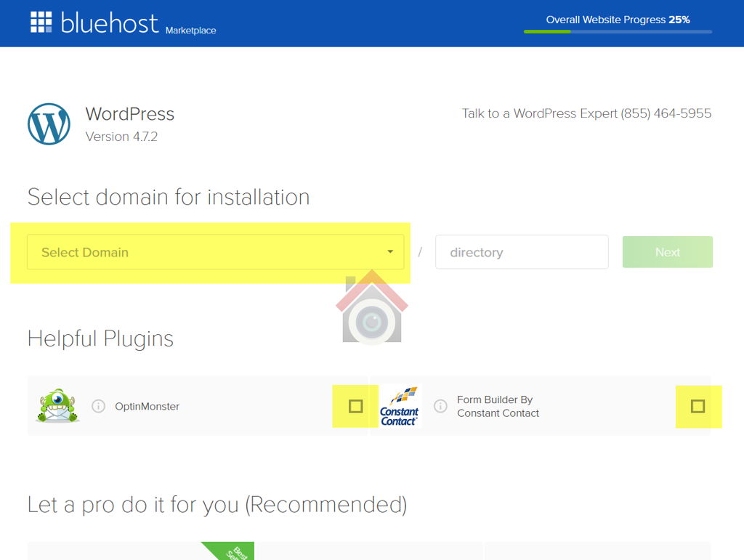Click the Overall Website Progress bar
Screen dimensions: 744x560
tap(618, 31)
